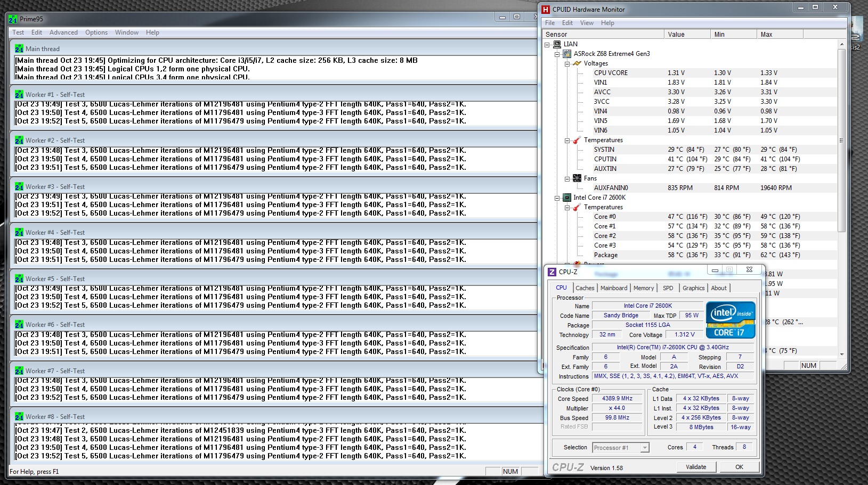Image resolution: width=868 pixels, height=485 pixels.
Task: Click the Validate button in CPU-Z
Action: (x=696, y=467)
